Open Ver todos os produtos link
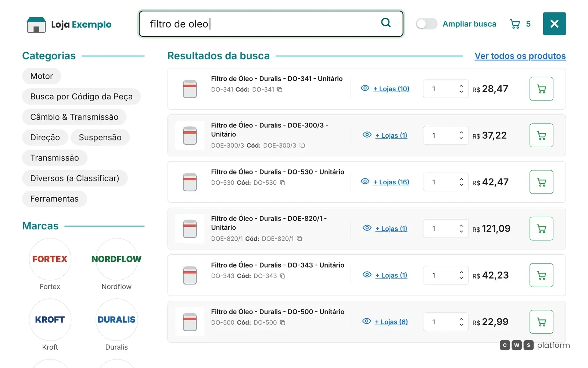The image size is (588, 368). [520, 56]
